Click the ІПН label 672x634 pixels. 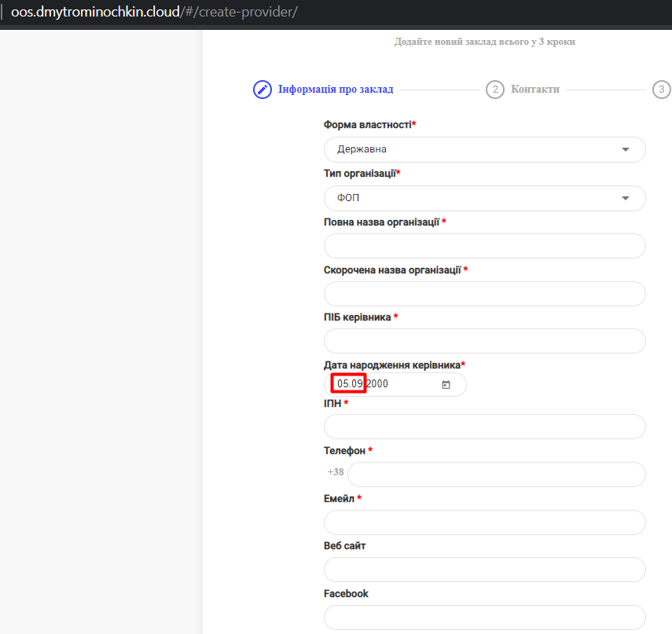point(336,403)
